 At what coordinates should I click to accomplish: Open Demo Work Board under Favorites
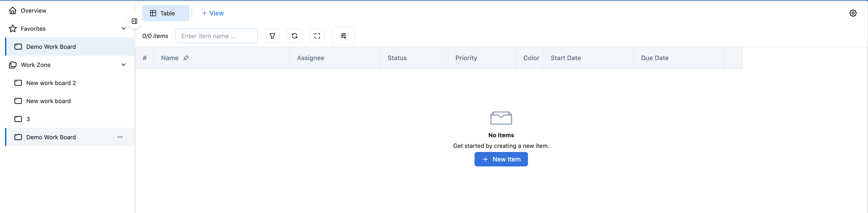[x=51, y=47]
